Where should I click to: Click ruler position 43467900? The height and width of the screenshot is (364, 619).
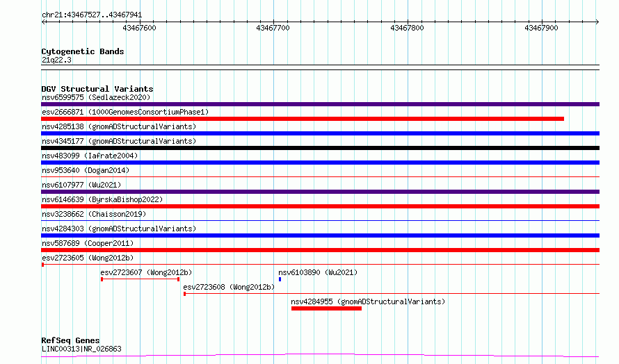541,28
